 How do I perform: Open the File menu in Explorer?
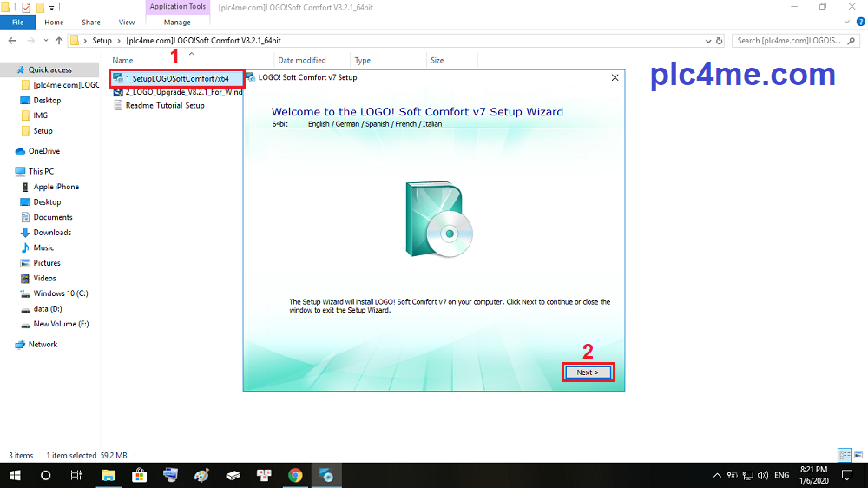(17, 23)
